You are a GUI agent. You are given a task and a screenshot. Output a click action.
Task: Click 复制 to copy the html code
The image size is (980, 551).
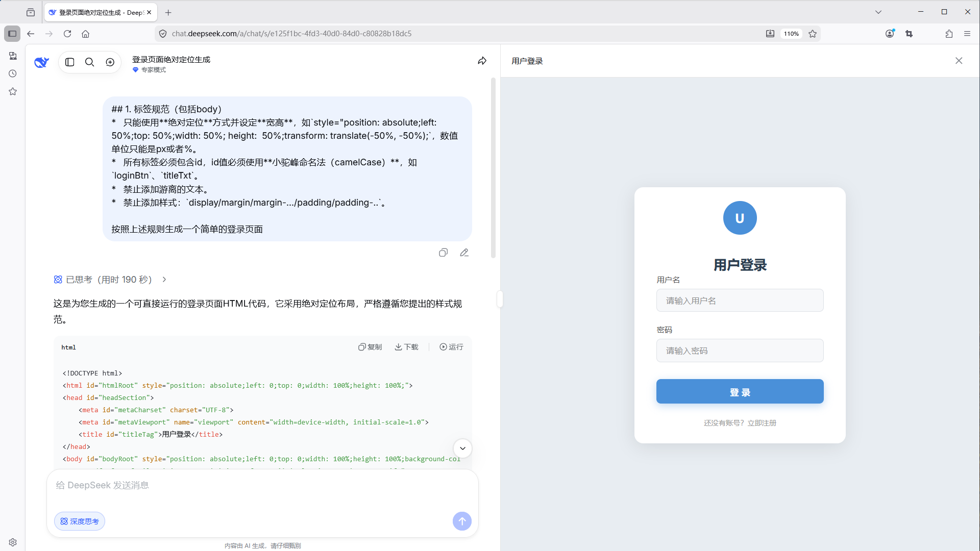370,347
